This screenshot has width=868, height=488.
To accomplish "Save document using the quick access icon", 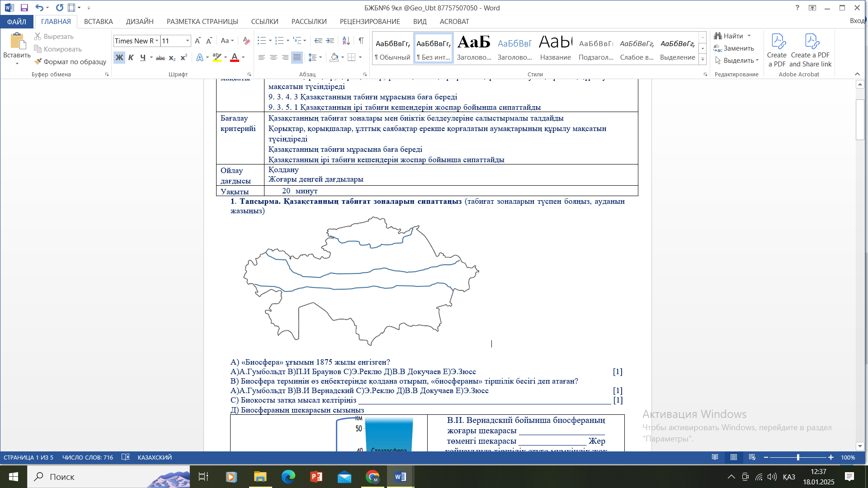I will click(24, 8).
